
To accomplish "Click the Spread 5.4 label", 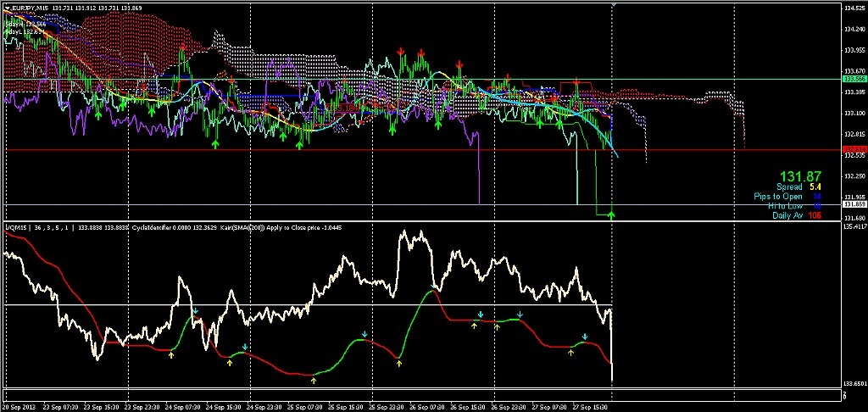I will coord(798,187).
